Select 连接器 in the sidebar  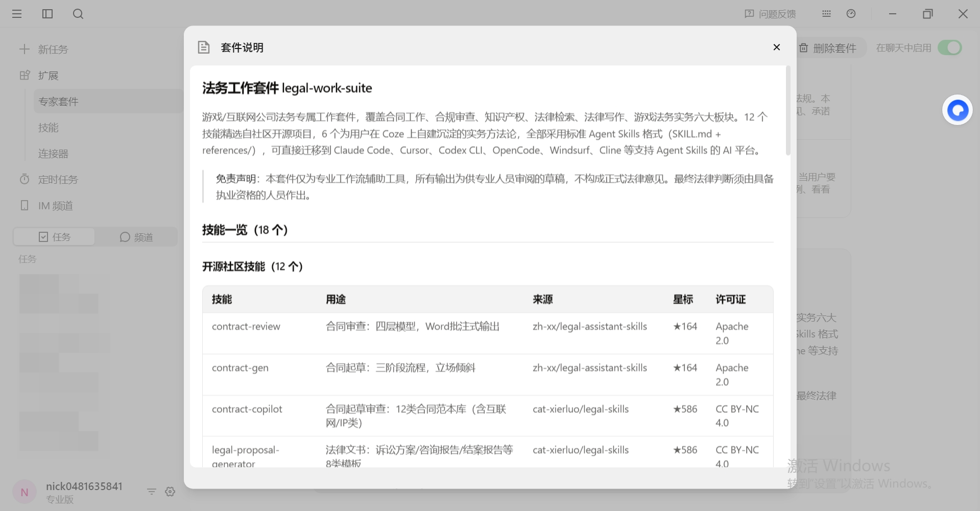tap(53, 154)
